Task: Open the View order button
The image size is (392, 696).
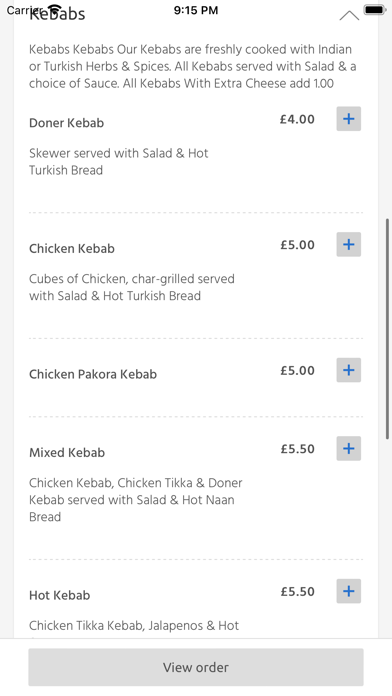Action: 196,667
